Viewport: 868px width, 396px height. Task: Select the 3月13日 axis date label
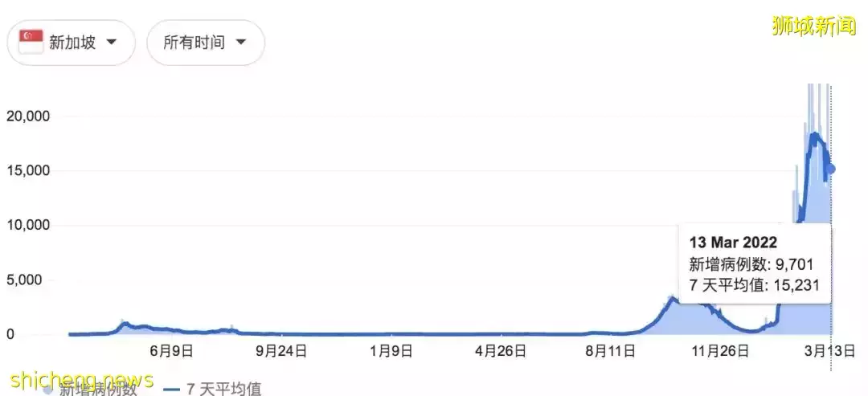pyautogui.click(x=829, y=351)
